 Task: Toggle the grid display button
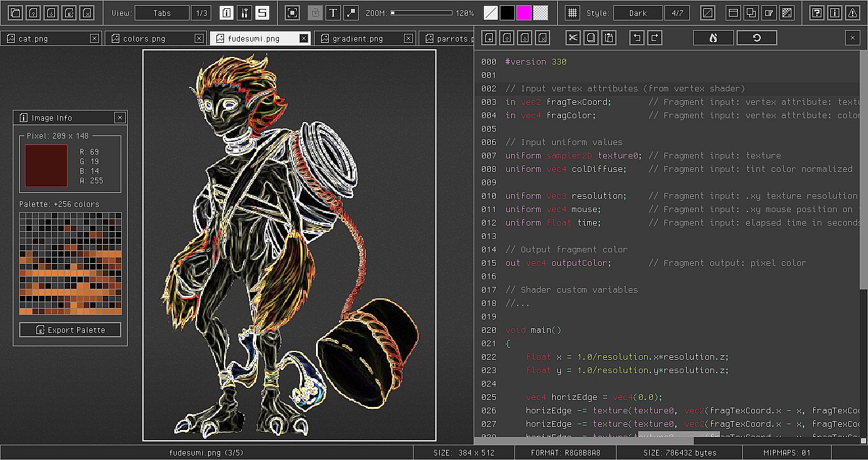[x=572, y=13]
